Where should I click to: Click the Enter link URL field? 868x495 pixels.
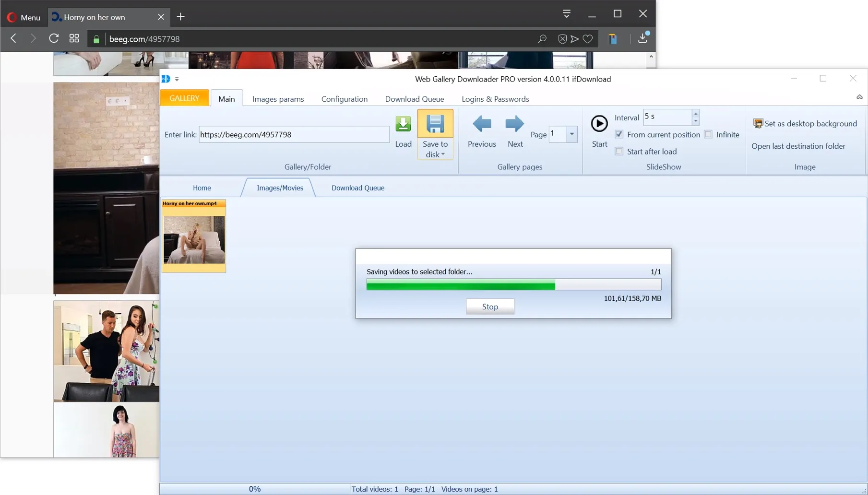(294, 134)
